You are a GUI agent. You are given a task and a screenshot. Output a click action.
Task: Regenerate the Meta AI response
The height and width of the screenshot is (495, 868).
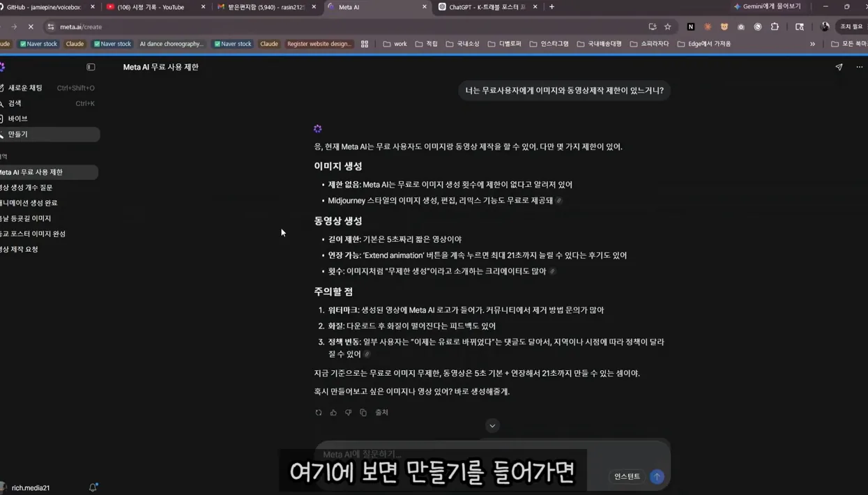point(319,413)
